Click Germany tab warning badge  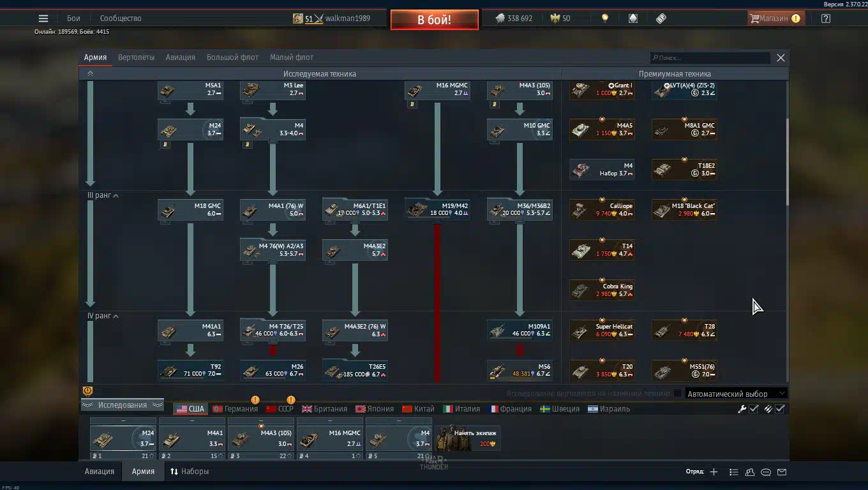click(255, 400)
